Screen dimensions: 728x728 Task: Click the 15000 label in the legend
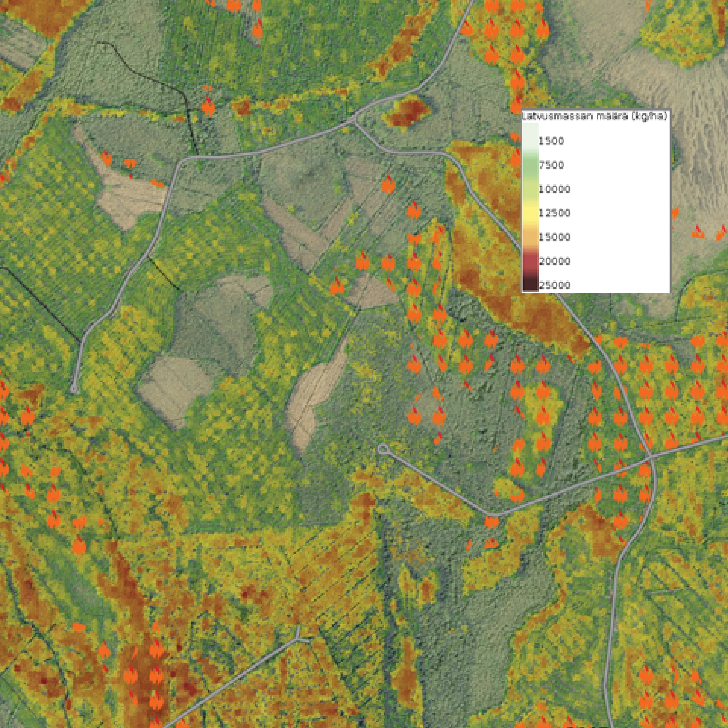[x=554, y=237]
